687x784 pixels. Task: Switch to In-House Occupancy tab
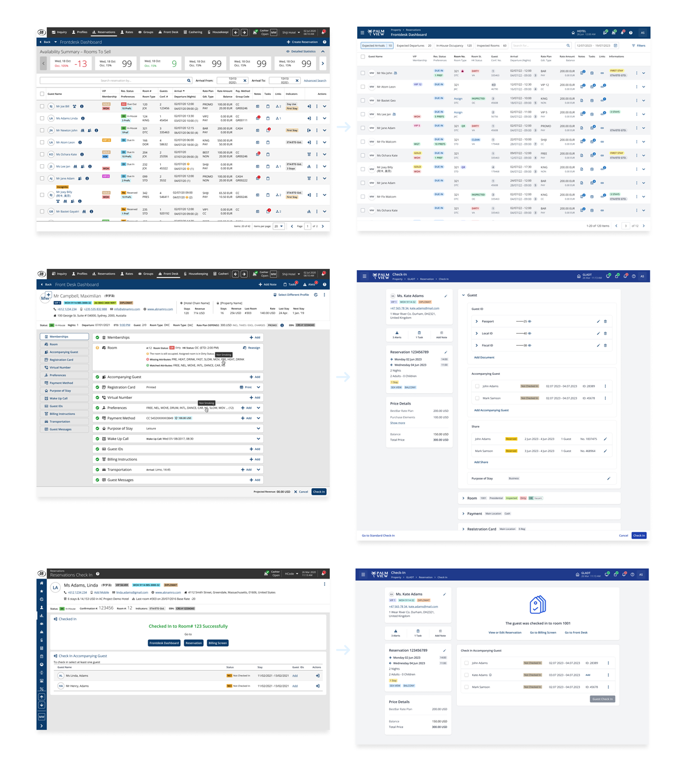click(454, 46)
